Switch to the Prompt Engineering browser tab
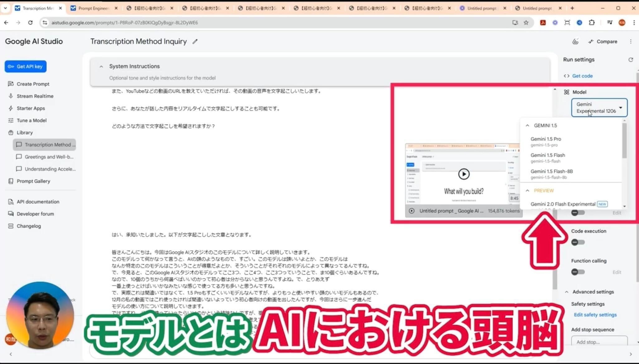This screenshot has height=364, width=639. pos(93,8)
